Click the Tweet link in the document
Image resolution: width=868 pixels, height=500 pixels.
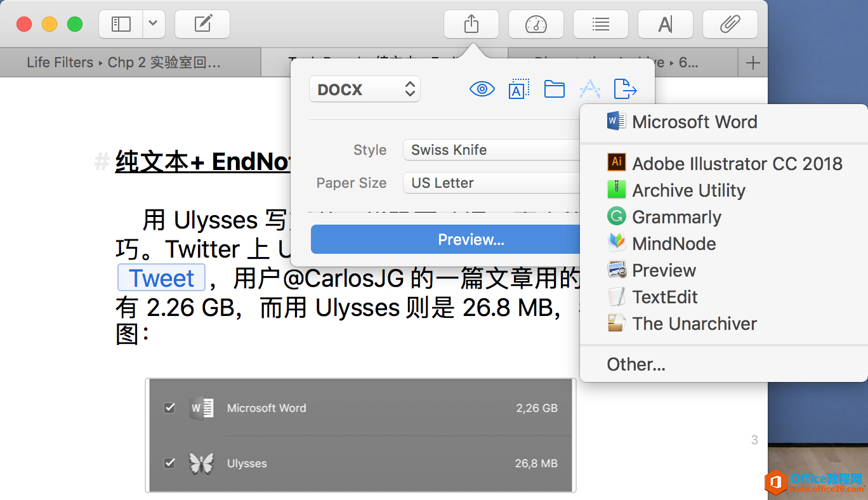click(162, 278)
